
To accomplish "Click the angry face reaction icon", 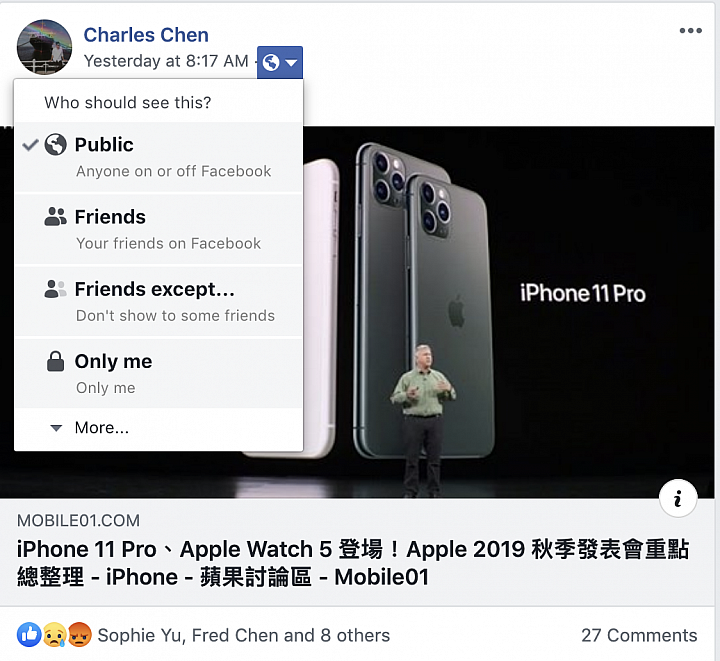I will coord(79,635).
